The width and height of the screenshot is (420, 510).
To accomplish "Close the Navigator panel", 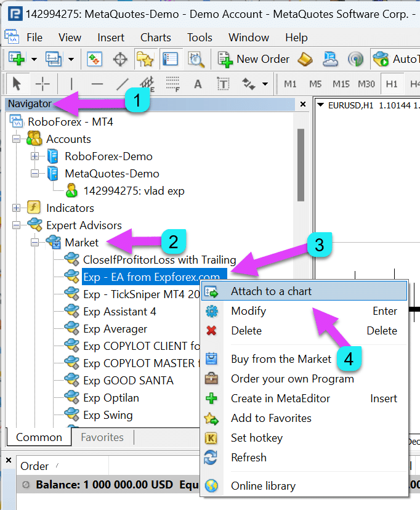I will click(302, 104).
